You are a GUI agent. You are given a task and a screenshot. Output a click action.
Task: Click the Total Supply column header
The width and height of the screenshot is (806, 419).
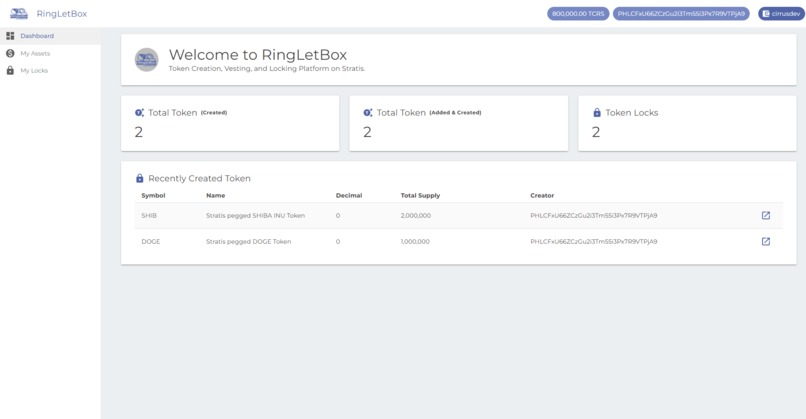pos(420,195)
